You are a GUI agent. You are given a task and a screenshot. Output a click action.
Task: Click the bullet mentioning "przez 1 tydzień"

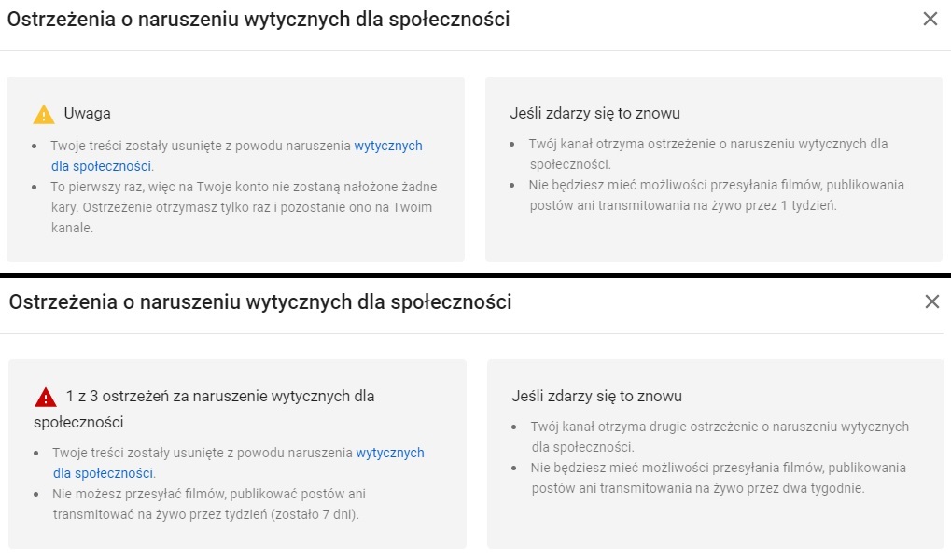point(715,194)
